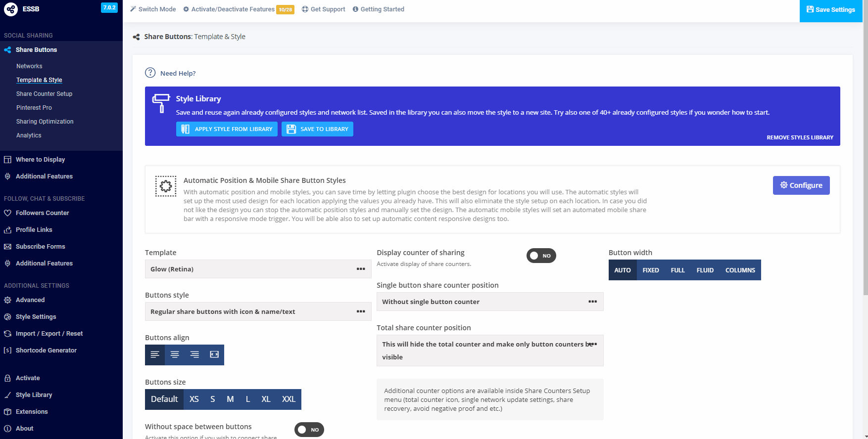Enable the Display counter of sharing toggle
Viewport: 868px width, 439px height.
pyautogui.click(x=541, y=256)
